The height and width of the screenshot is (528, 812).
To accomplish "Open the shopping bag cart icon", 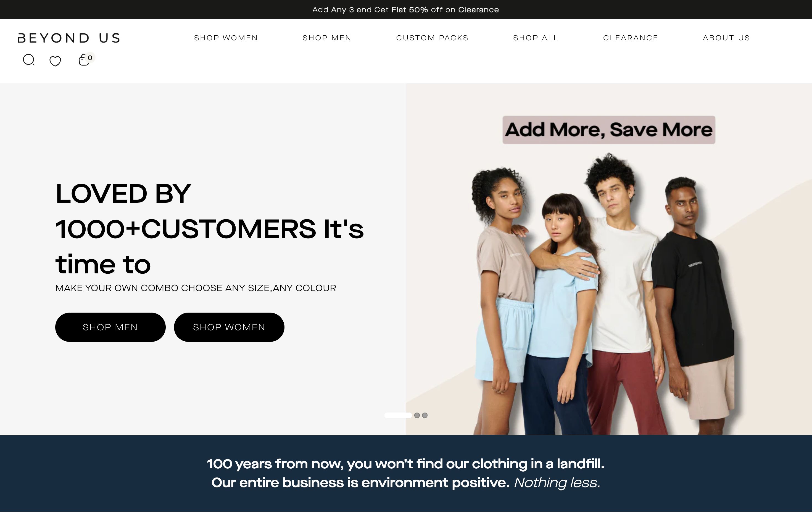I will point(84,60).
